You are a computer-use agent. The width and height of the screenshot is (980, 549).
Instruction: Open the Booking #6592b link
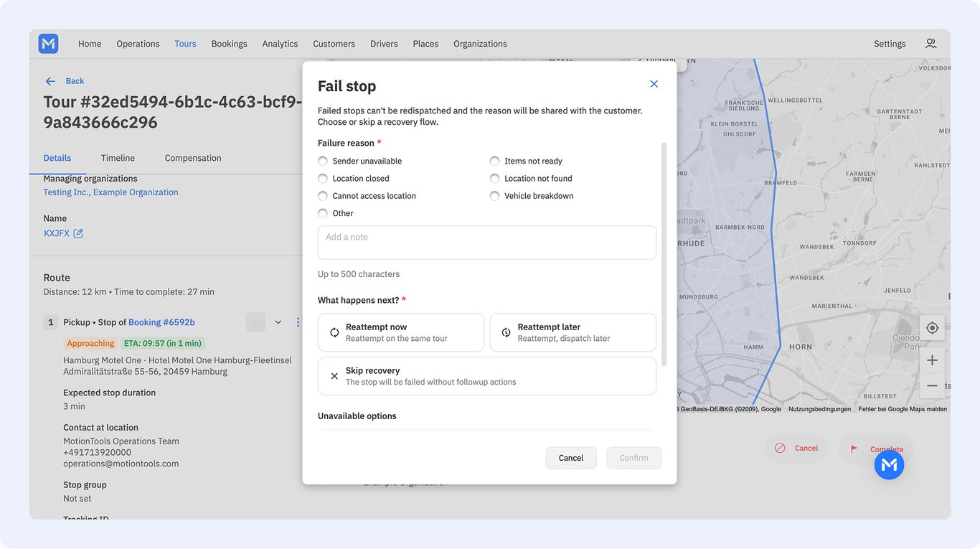161,322
